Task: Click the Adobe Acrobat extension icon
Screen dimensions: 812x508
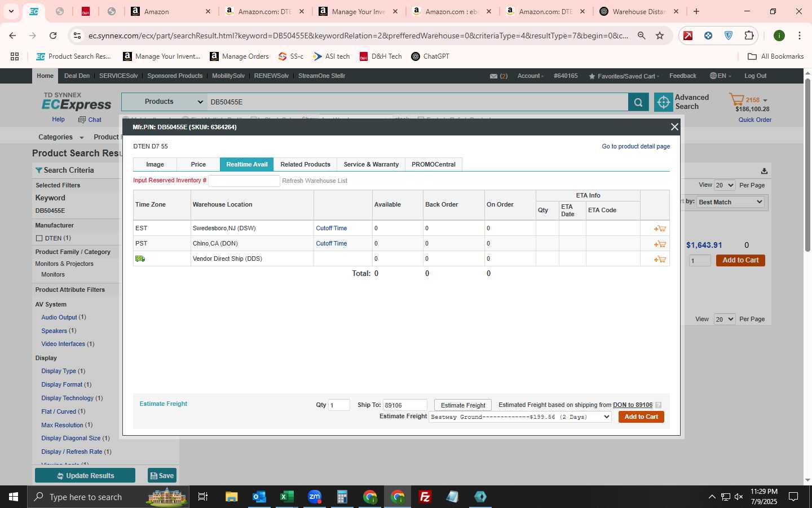Action: [688, 36]
